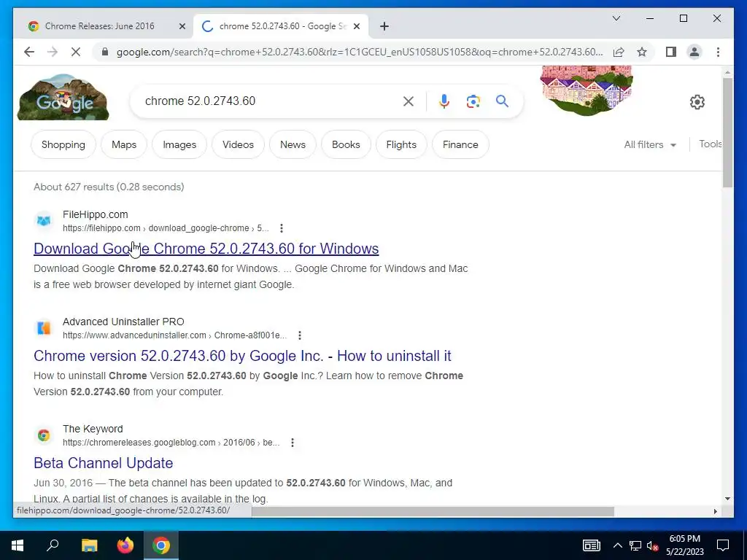Open more options for FileHippo result
The image size is (747, 560).
[x=282, y=228]
